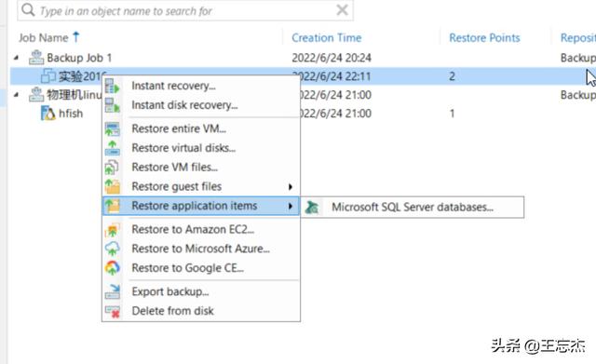Image resolution: width=596 pixels, height=364 pixels.
Task: Collapse the Backup Job 1 tree node
Action: tap(16, 58)
